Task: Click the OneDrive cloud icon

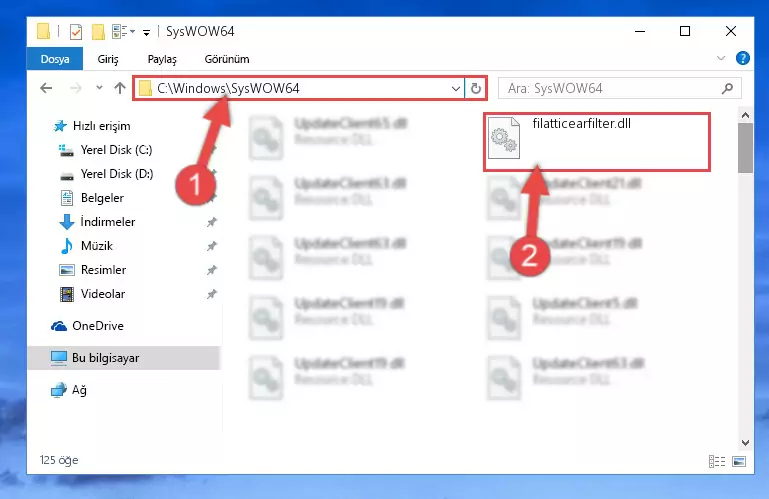Action: (59, 326)
